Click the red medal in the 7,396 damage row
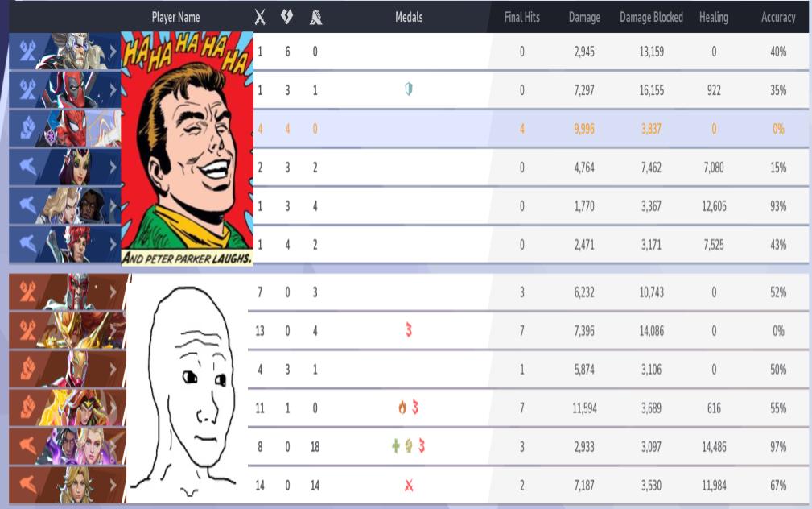The height and width of the screenshot is (509, 812). coord(409,330)
